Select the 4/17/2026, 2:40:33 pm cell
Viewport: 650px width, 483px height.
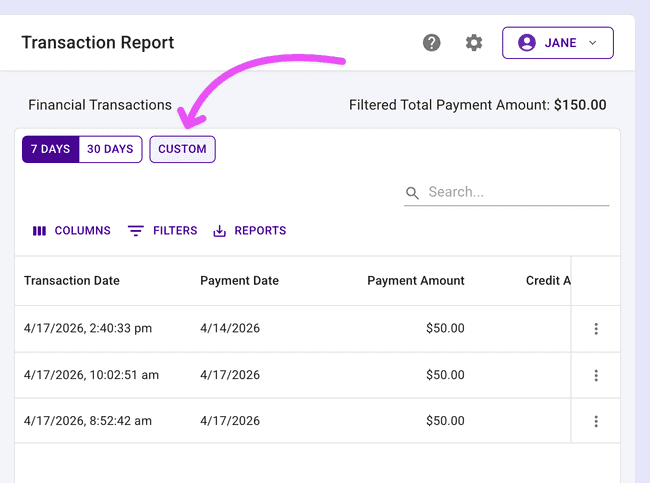88,328
